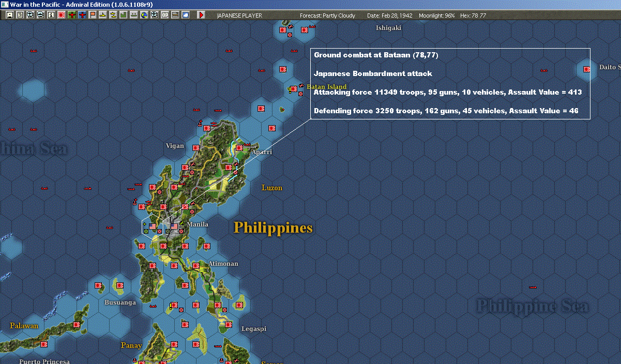Click the grey ship with arrows toolbar icon
The image size is (621, 364).
point(133,15)
